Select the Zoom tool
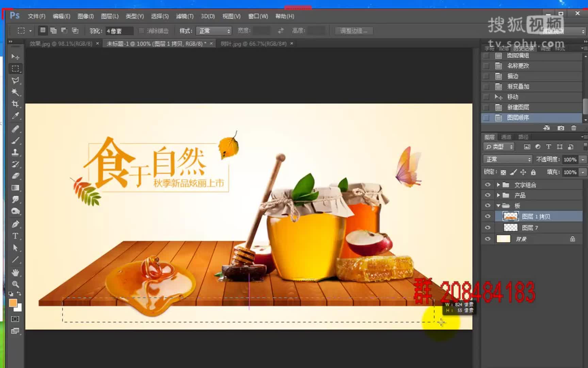588x368 pixels. [15, 284]
